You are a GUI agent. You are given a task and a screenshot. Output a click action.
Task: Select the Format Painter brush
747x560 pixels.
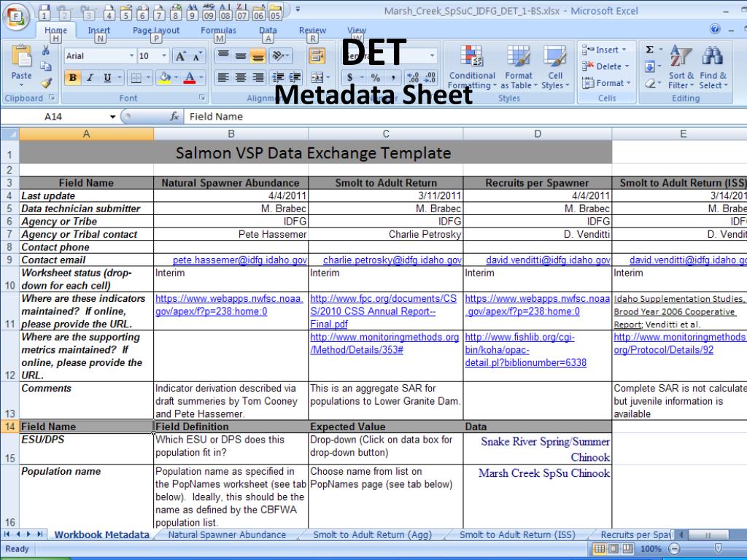(46, 83)
